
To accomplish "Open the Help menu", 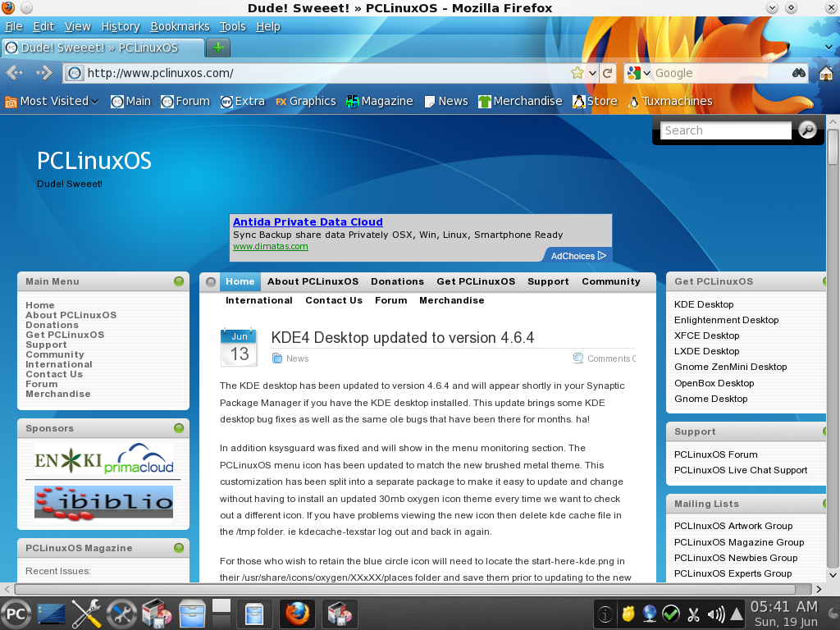I will [x=268, y=26].
